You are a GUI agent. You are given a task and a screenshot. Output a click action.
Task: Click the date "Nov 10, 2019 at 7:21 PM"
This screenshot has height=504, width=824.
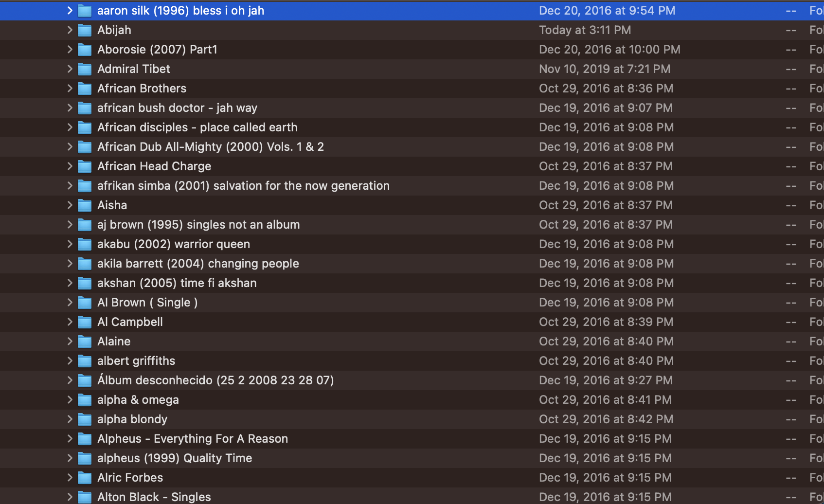[x=605, y=69]
